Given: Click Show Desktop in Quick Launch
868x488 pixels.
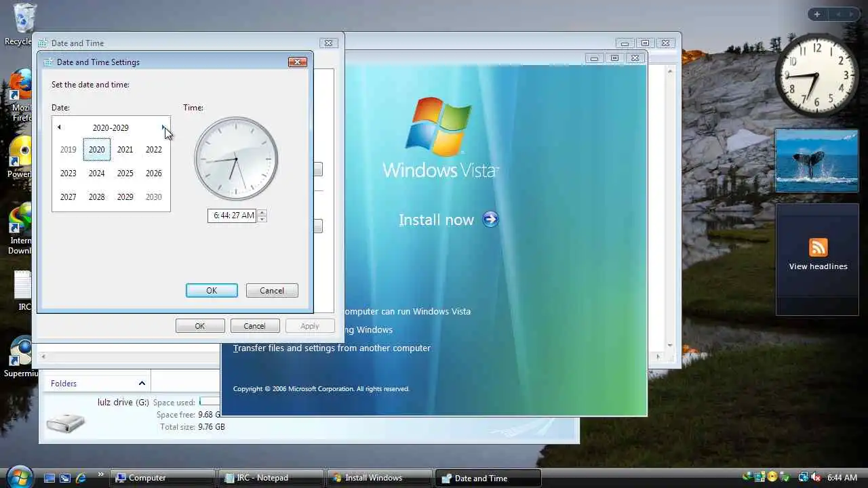Looking at the screenshot, I should tap(49, 478).
